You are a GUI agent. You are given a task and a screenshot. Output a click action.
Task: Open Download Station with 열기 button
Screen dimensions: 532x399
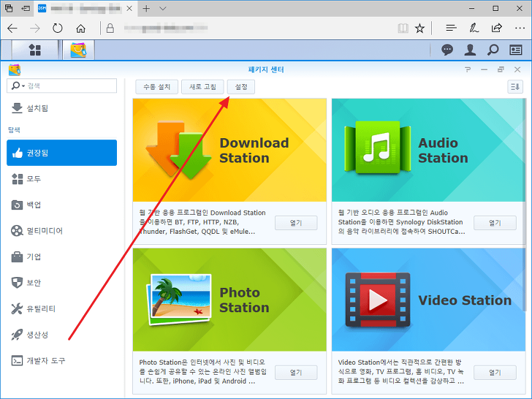point(296,223)
